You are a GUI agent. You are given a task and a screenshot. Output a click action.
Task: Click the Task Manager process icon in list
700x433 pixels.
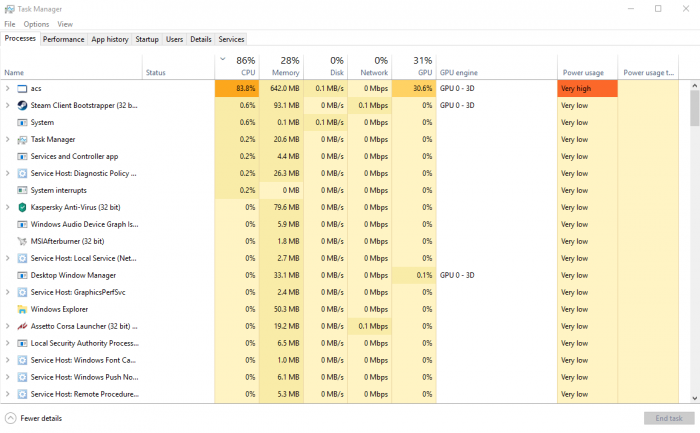[22, 139]
